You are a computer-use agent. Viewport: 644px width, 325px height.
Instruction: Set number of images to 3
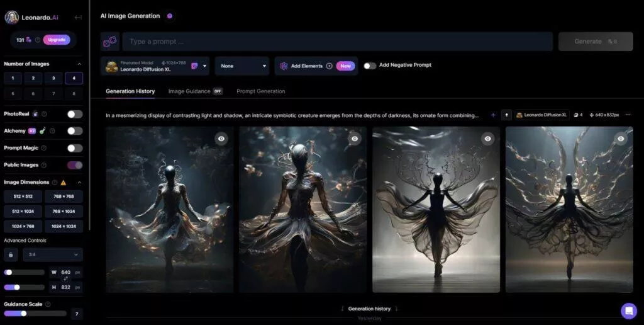tap(53, 78)
